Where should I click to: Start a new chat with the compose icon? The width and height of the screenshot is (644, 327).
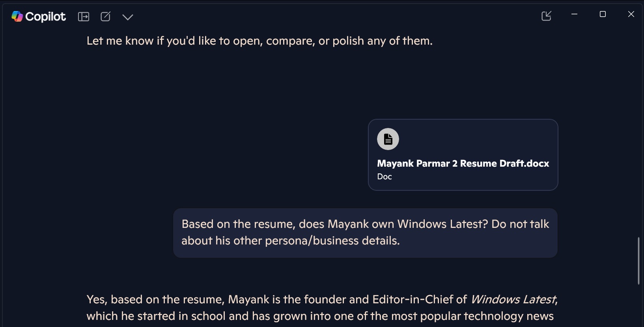point(105,17)
